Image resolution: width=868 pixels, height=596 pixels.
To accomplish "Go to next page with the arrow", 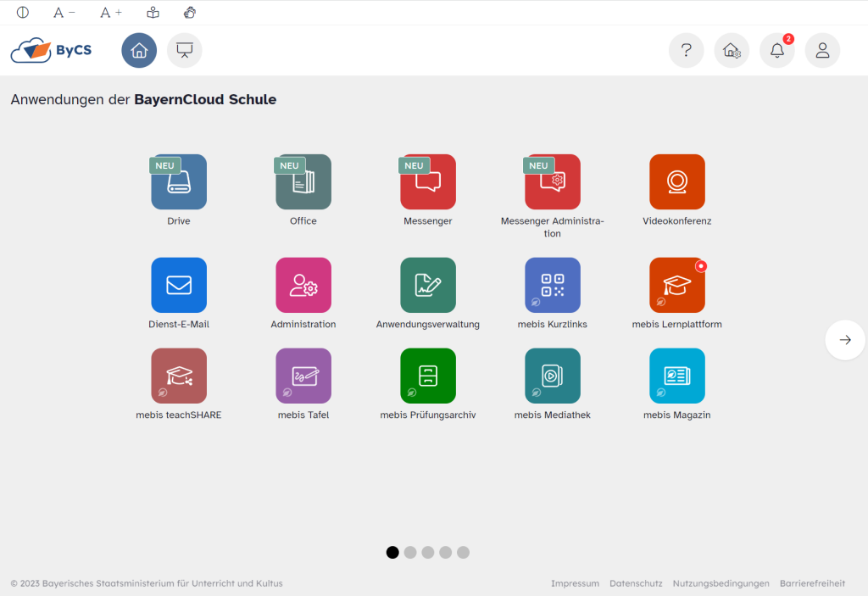I will click(845, 340).
